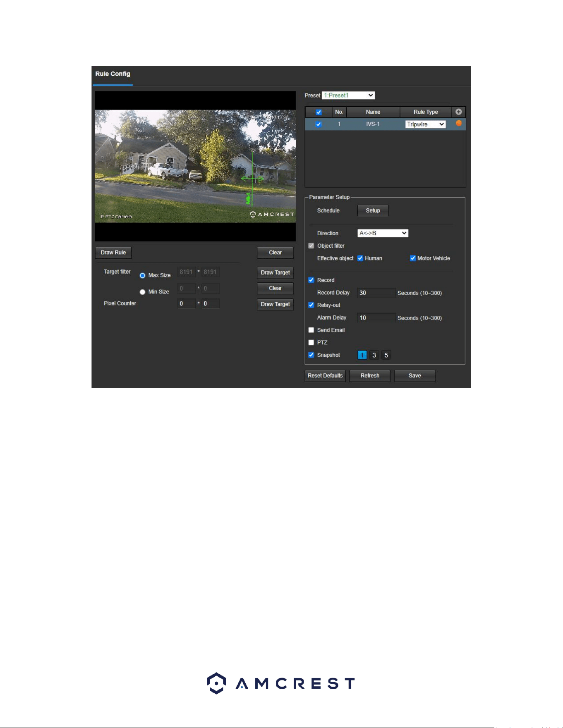The width and height of the screenshot is (563, 728).
Task: Toggle the select-all checkbox in rule table header
Action: [x=319, y=112]
